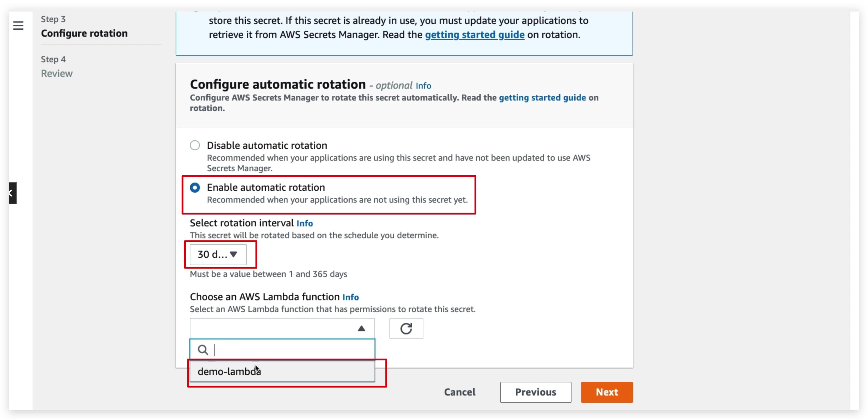
Task: Click Info next to Configure automatic rotation
Action: click(423, 86)
